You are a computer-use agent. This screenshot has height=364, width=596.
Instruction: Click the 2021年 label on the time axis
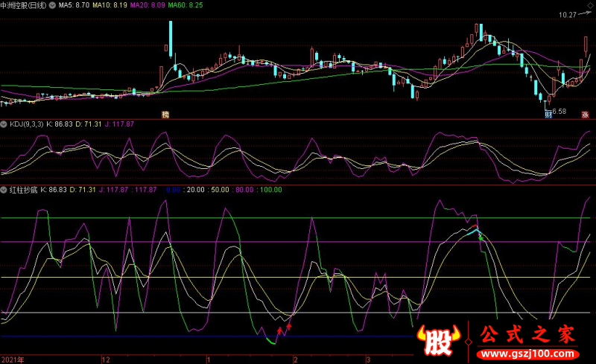pos(13,360)
